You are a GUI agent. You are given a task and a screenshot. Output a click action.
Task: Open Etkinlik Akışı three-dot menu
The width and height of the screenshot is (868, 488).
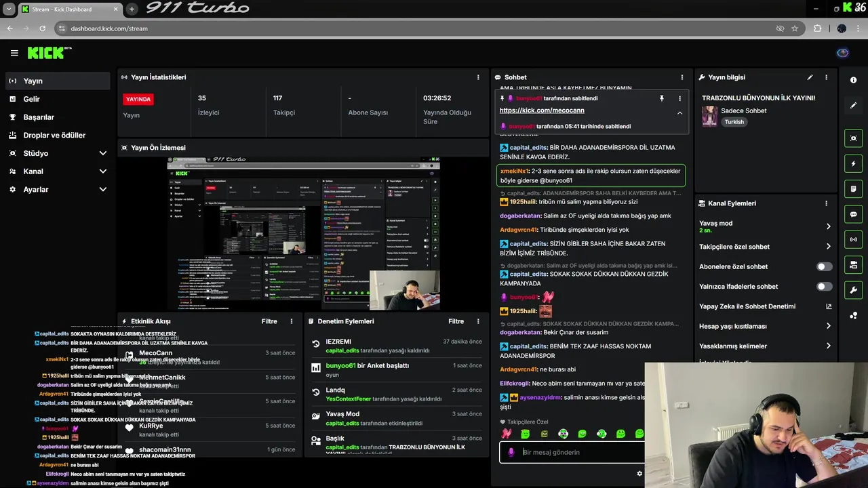coord(292,321)
